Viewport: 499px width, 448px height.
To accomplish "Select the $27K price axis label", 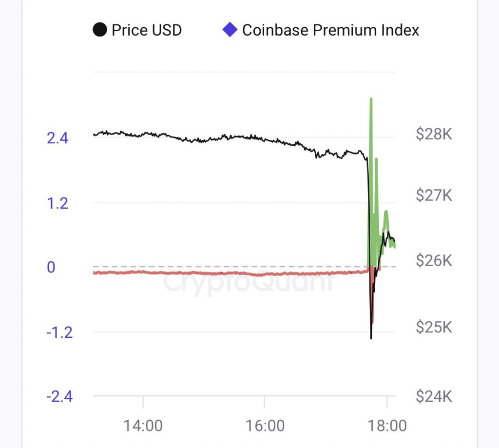I will click(x=434, y=196).
